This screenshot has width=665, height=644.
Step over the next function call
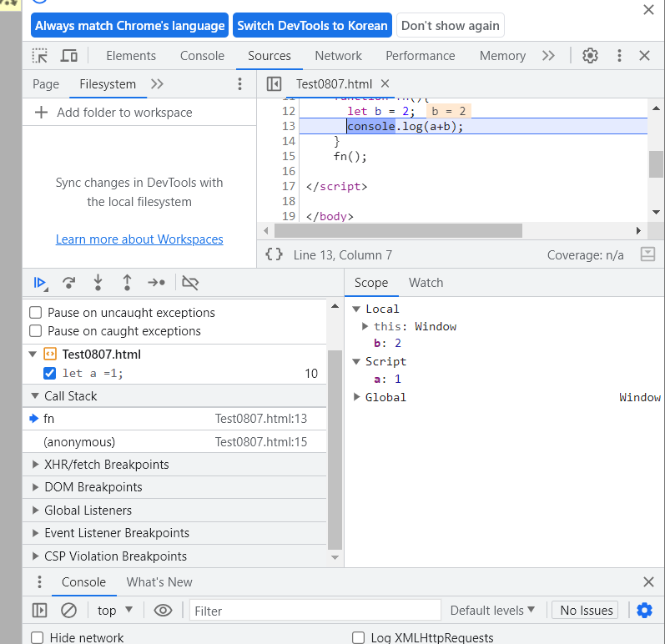tap(68, 282)
